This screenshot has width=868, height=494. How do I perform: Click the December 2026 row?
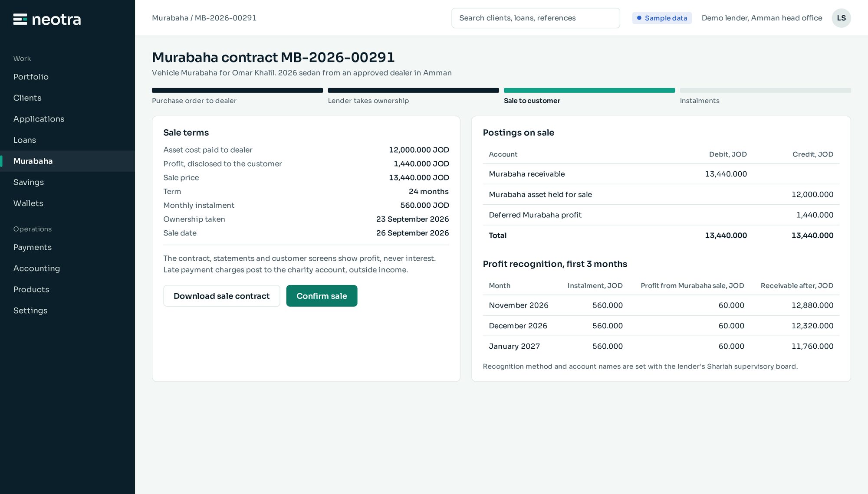pos(661,326)
